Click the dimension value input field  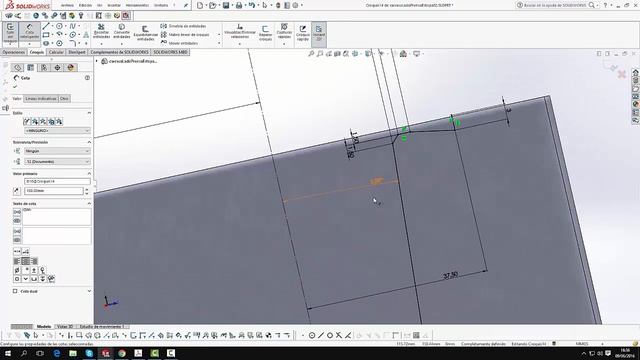(54, 191)
